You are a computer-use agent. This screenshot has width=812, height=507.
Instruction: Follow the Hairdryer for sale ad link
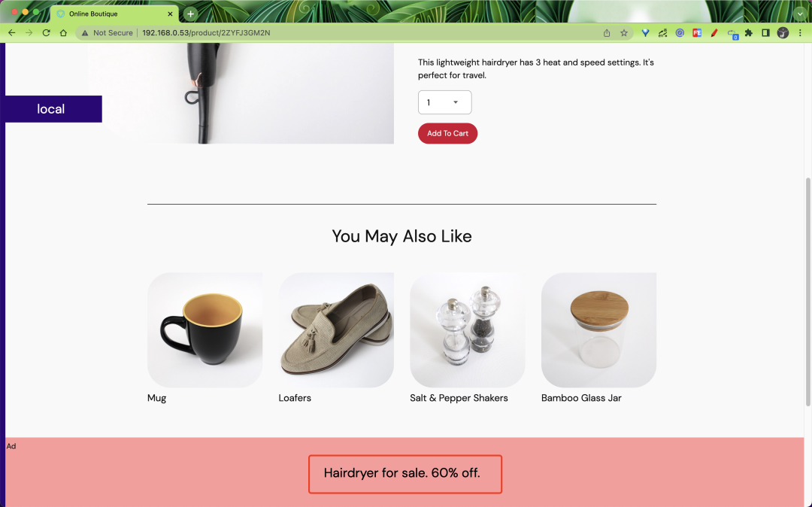pos(401,473)
